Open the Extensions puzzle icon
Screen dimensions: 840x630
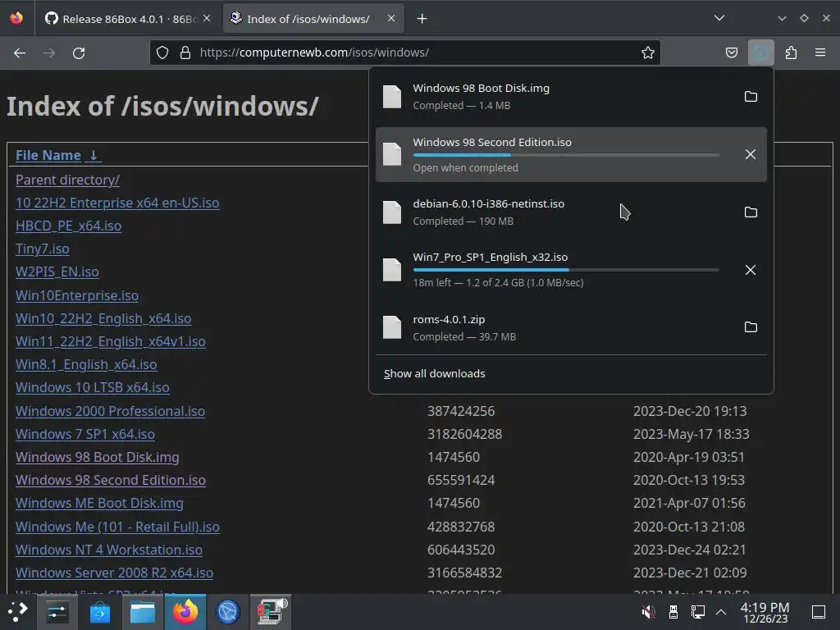(x=791, y=52)
